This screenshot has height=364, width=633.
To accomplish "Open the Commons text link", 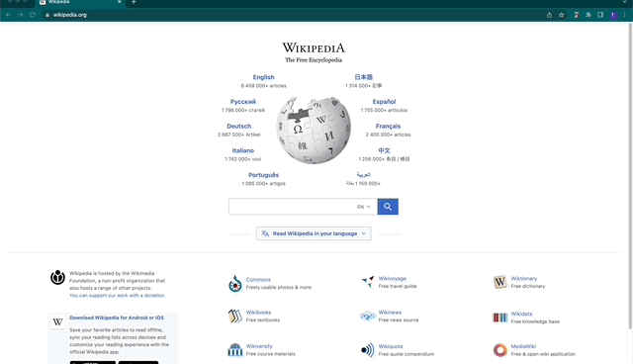I will [x=258, y=280].
